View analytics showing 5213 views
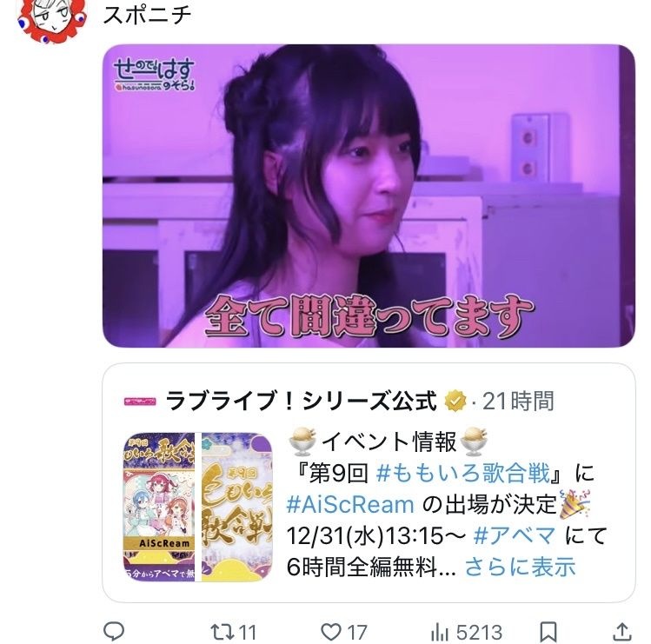 [466, 633]
